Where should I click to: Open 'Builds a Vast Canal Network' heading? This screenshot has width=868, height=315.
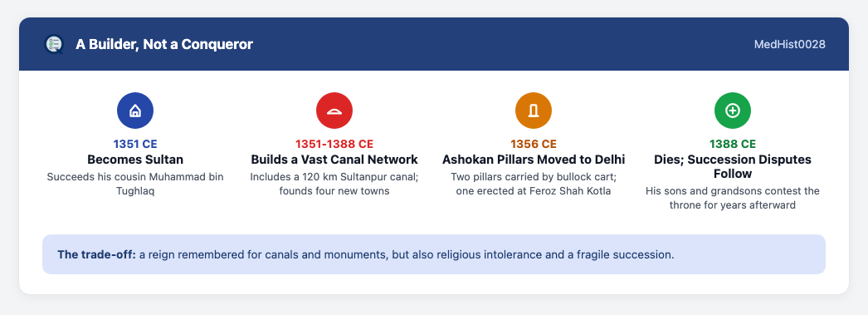[334, 160]
